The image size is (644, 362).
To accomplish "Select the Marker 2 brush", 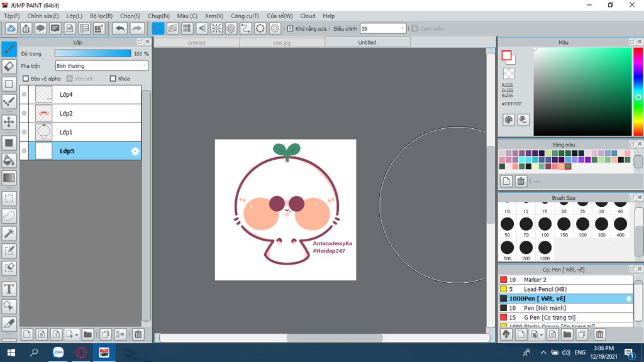I will [566, 280].
